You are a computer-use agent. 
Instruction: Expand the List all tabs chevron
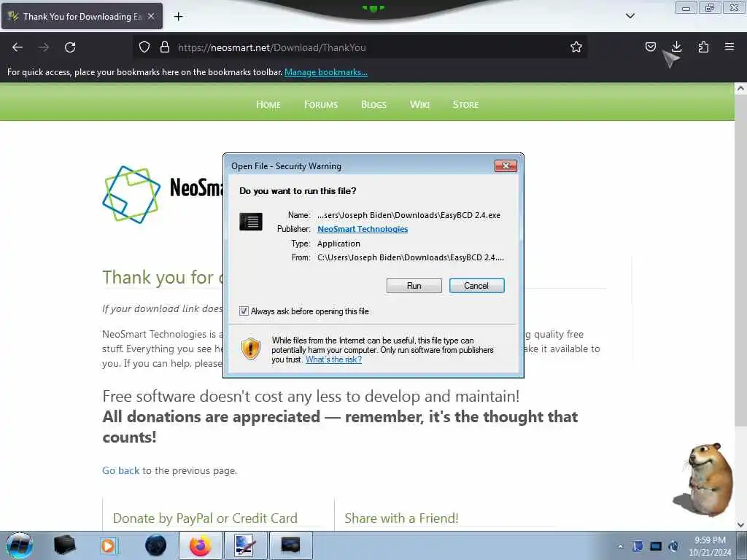pyautogui.click(x=630, y=16)
